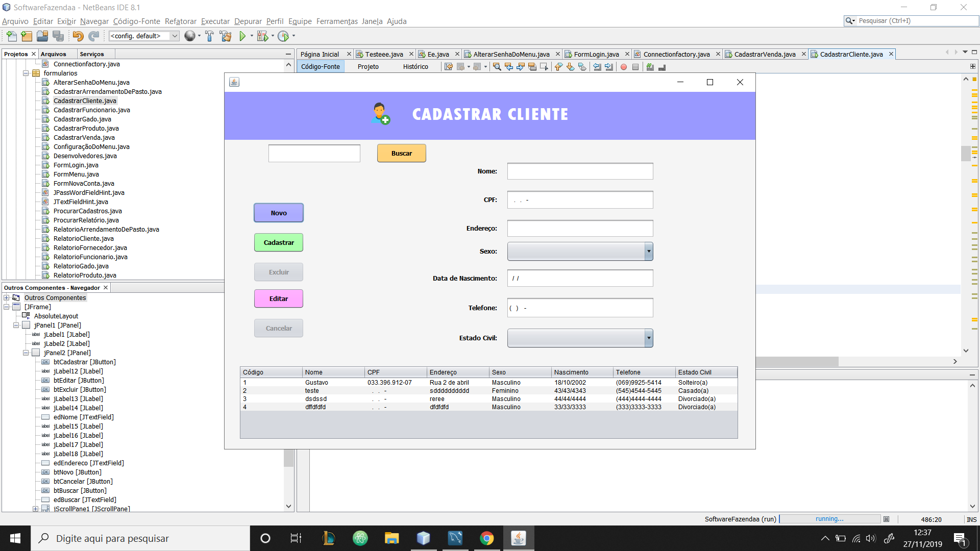The image size is (980, 551).
Task: Click the Build Project hammer icon
Action: [x=209, y=36]
